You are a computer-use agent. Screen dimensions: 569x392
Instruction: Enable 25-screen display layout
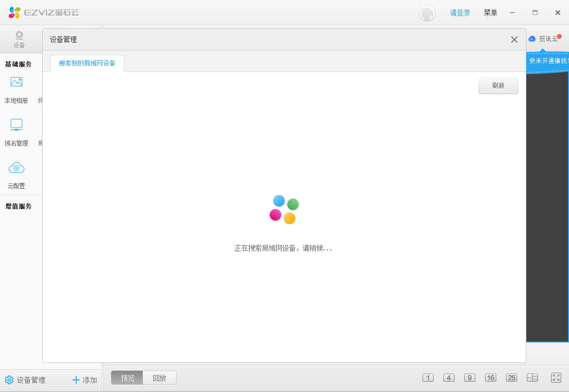click(511, 377)
